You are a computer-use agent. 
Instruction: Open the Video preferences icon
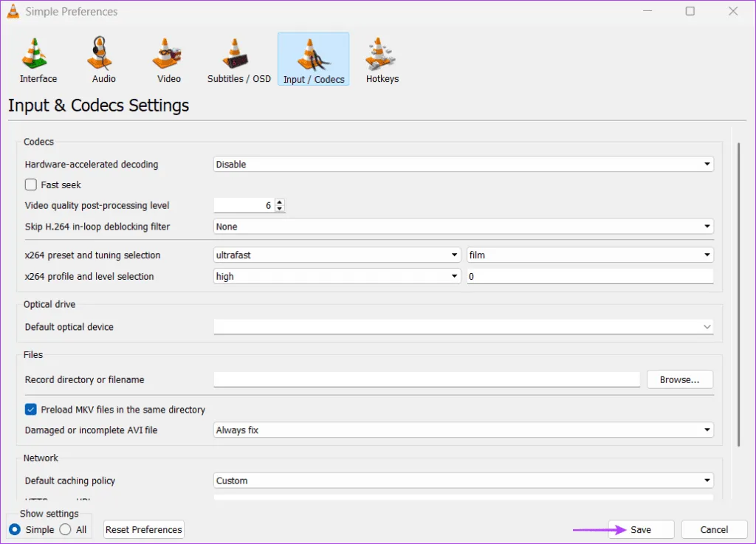point(168,59)
